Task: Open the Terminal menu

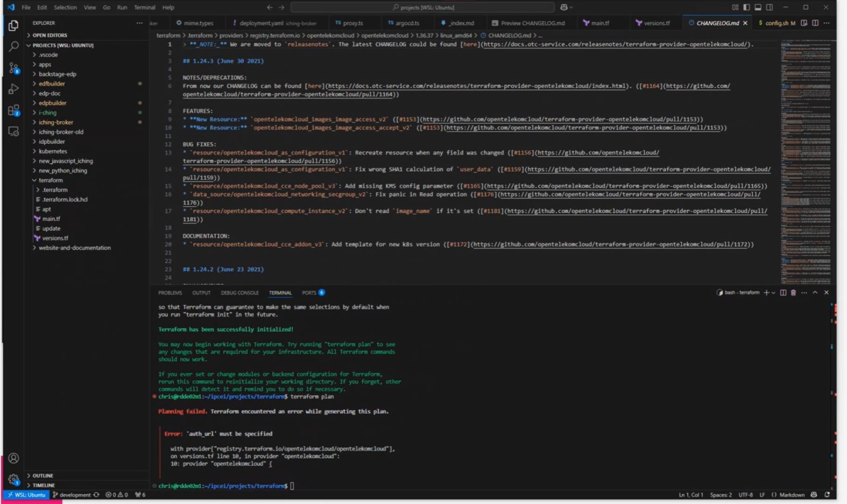Action: tap(145, 7)
